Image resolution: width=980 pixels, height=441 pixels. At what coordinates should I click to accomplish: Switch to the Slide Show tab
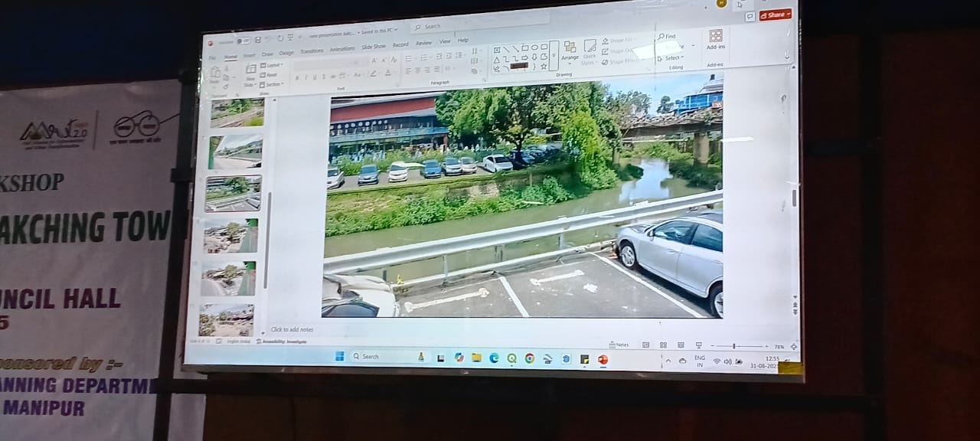pyautogui.click(x=374, y=47)
